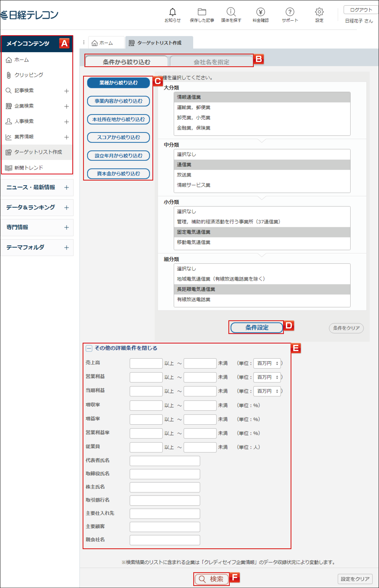The image size is (379, 588).
Task: Expand 業界情報 with its plus sign
Action: [66, 137]
